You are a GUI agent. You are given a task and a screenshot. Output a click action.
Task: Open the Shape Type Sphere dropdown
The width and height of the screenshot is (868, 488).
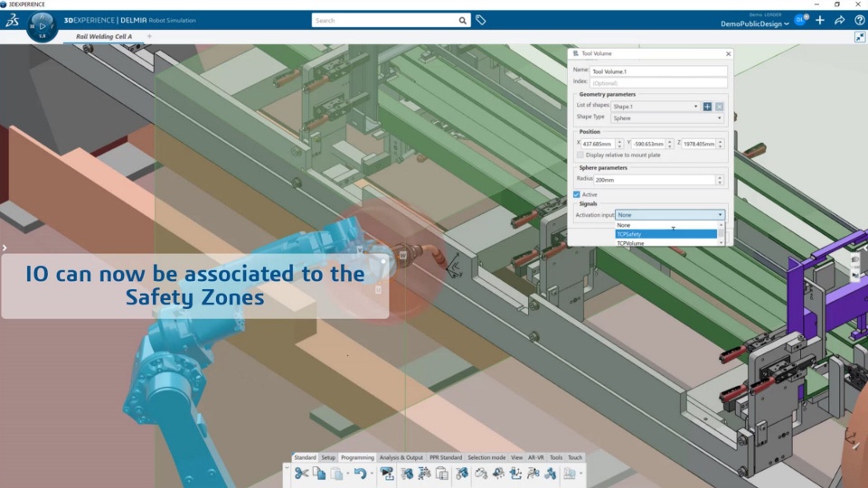click(667, 117)
